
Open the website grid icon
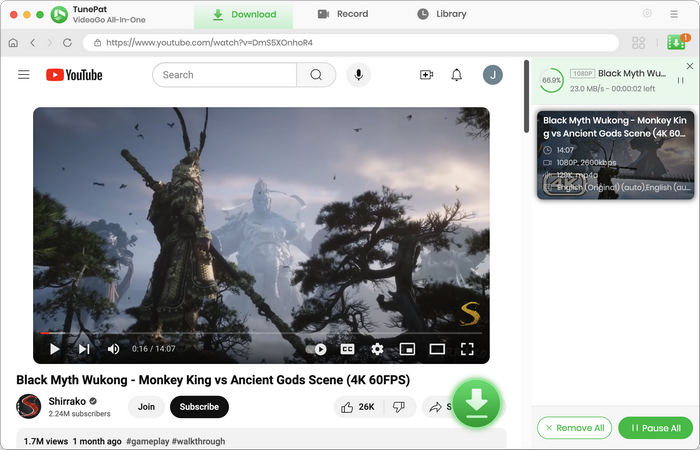tap(638, 43)
